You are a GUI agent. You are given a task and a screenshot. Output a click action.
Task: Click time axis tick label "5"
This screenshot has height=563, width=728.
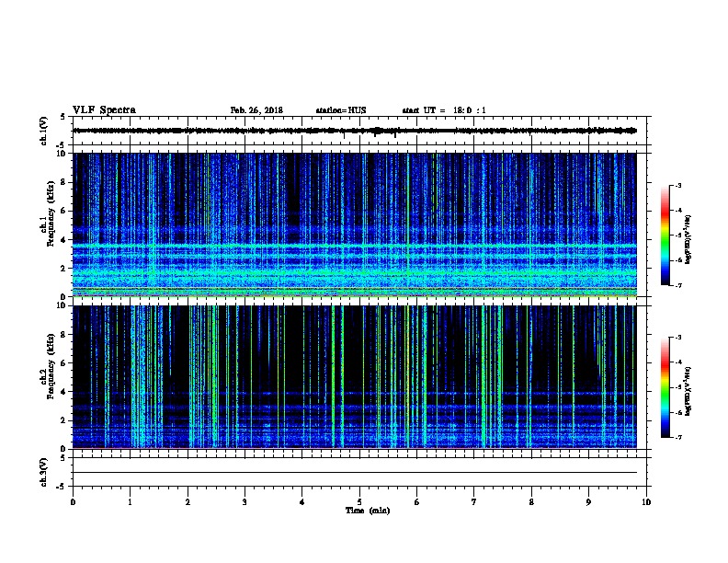(x=359, y=502)
